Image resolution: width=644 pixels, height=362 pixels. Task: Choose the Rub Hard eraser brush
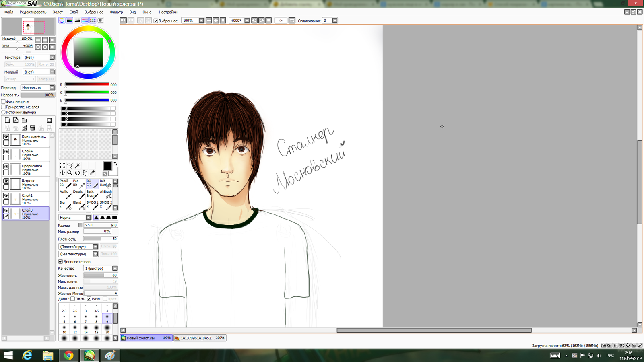105,183
